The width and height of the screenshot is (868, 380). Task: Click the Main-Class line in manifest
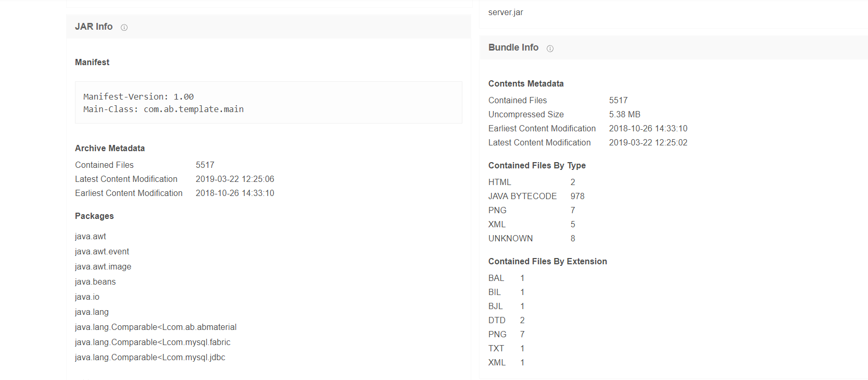click(163, 109)
